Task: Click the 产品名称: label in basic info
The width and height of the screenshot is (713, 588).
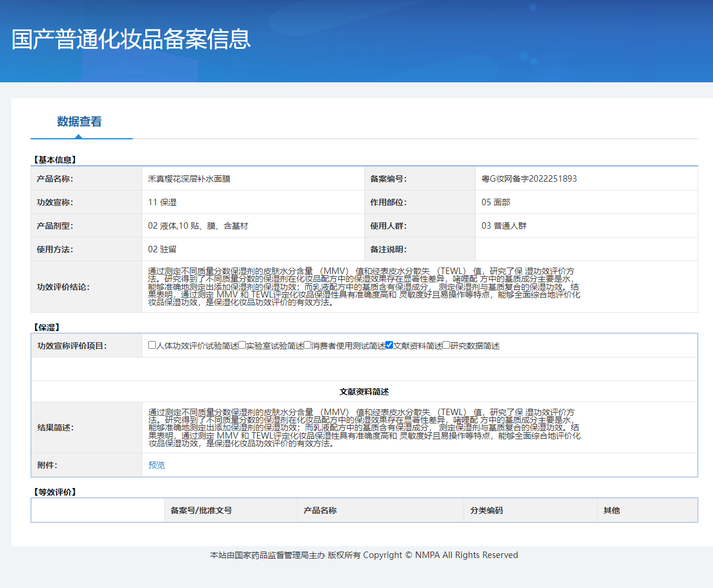Action: pyautogui.click(x=55, y=179)
